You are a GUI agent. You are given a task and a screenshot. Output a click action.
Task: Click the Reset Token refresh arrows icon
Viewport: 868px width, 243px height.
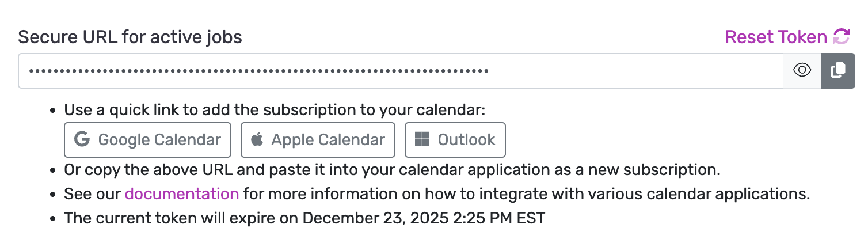842,37
